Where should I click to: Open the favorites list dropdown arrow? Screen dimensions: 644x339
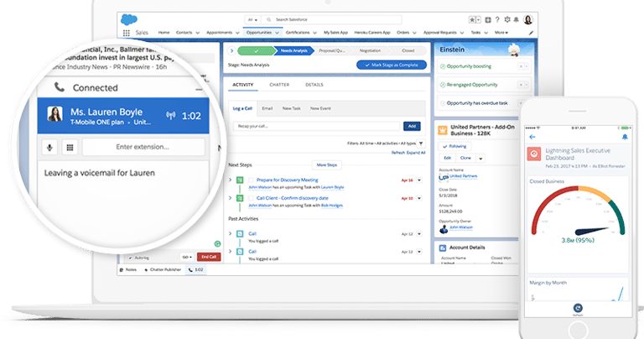tap(479, 20)
